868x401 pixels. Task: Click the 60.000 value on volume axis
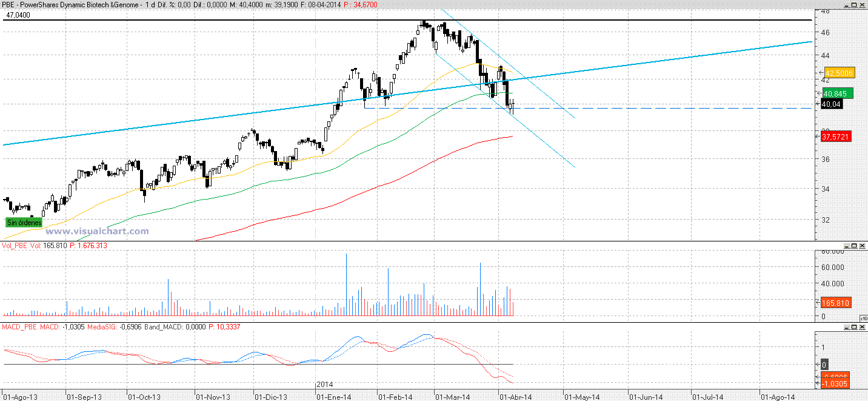[x=832, y=267]
